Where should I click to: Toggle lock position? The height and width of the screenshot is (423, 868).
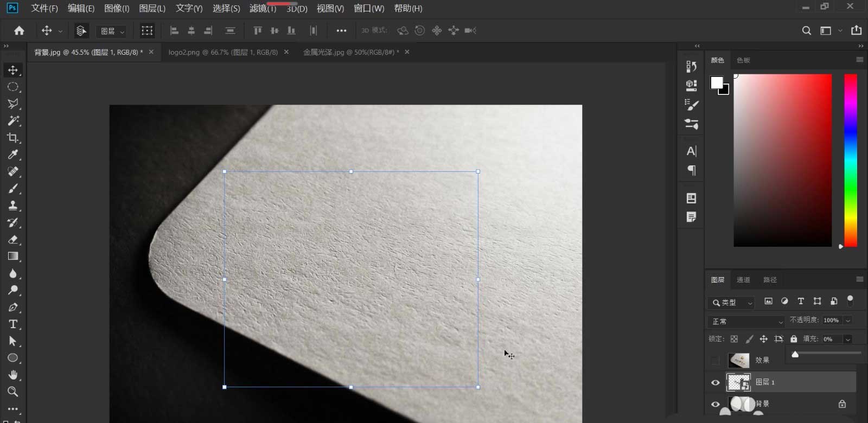[764, 339]
